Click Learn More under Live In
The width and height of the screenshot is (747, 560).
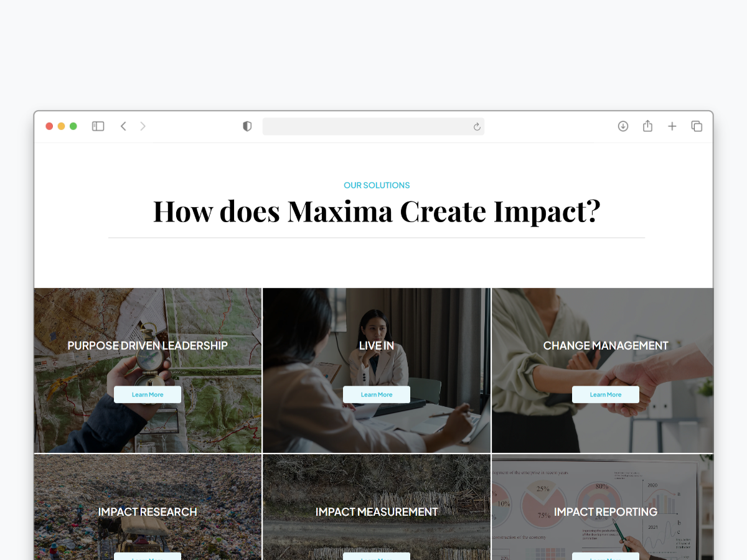point(377,394)
